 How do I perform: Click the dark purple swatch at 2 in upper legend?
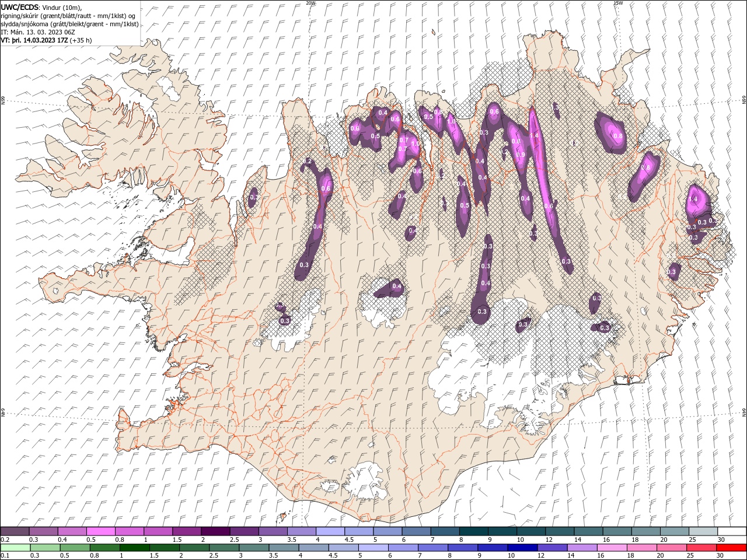(x=215, y=531)
